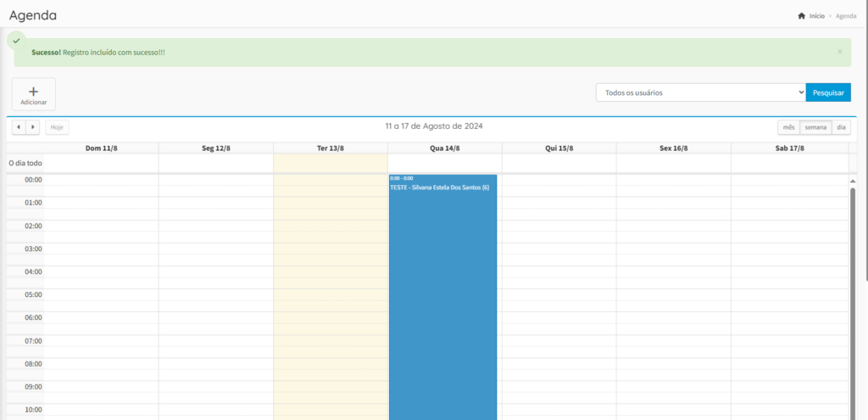Open the Todos os usuários dropdown
The image size is (868, 420).
tap(700, 92)
